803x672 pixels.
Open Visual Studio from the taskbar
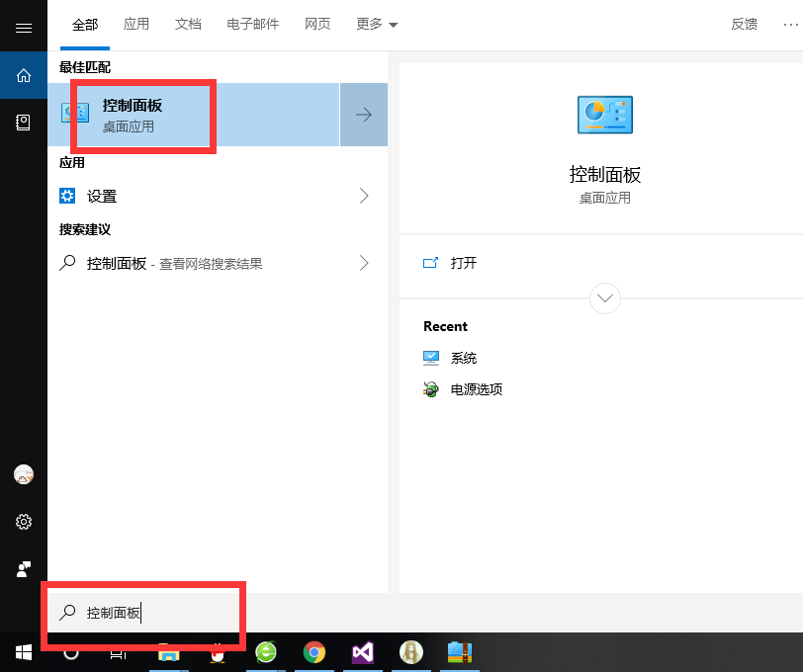coord(363,652)
